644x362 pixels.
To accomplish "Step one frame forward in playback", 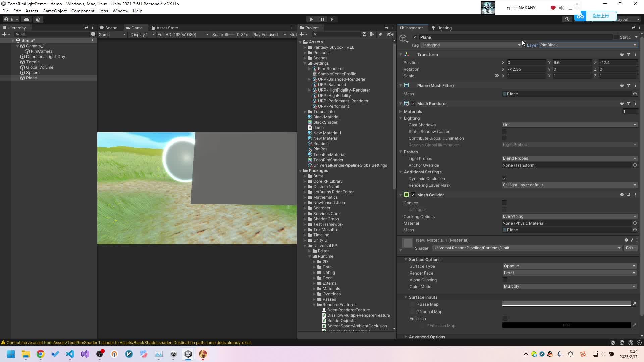I will 332,19.
